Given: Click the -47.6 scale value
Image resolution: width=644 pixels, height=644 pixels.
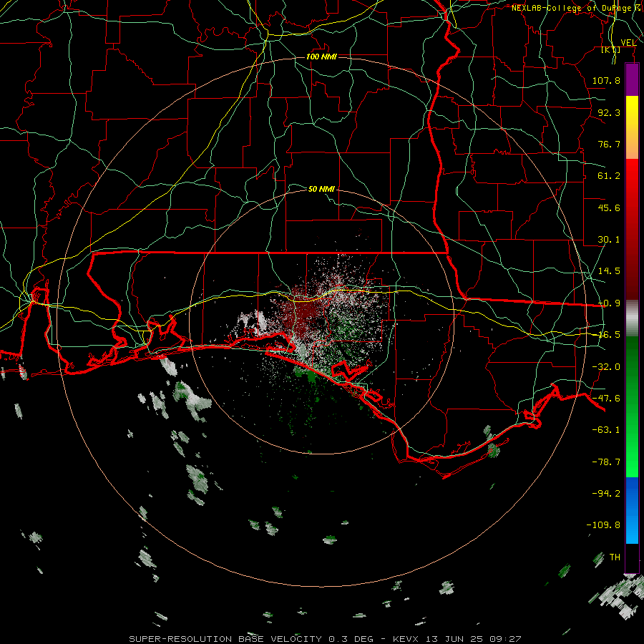Looking at the screenshot, I should [606, 399].
